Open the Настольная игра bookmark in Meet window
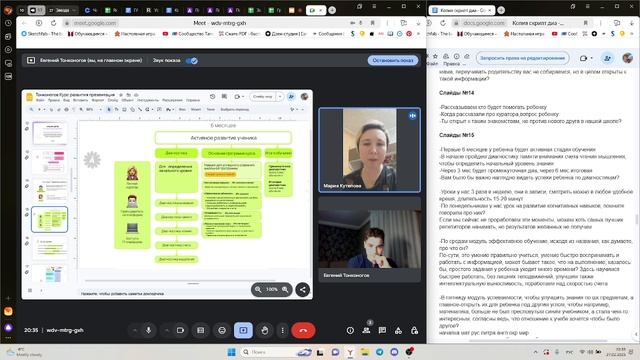Screen dimensions: 640x360 tap(135, 34)
